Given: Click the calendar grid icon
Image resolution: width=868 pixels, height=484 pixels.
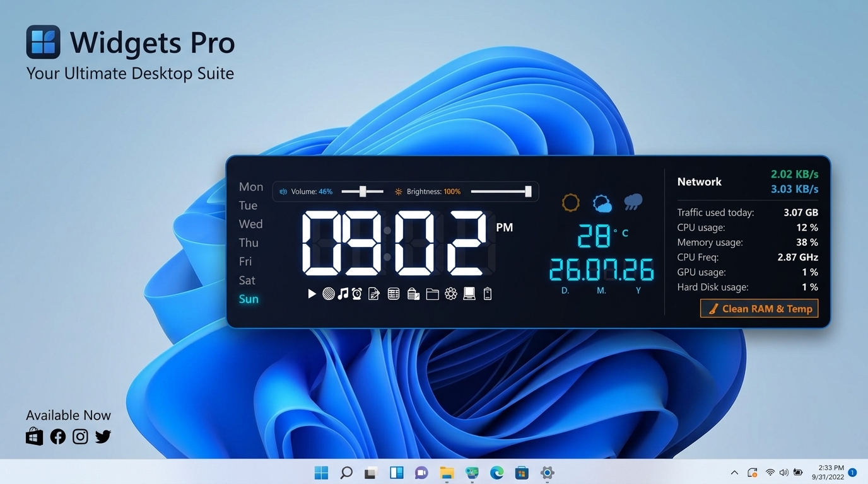Looking at the screenshot, I should pyautogui.click(x=394, y=294).
